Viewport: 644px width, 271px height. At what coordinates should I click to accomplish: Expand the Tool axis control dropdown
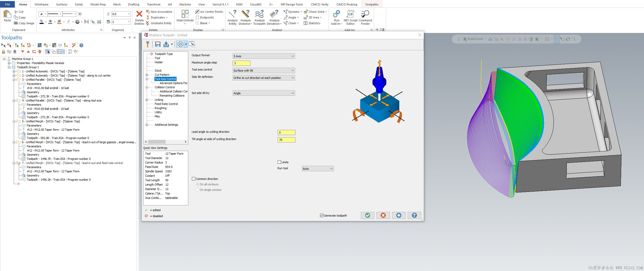[x=264, y=71]
